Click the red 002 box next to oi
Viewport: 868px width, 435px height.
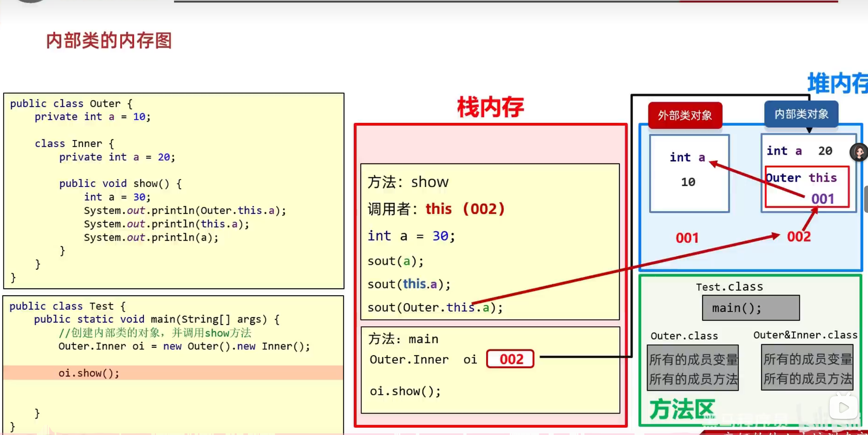(x=510, y=359)
